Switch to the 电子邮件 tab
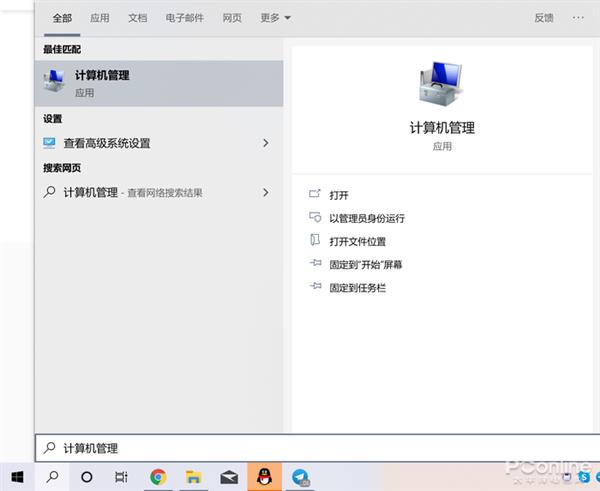The image size is (600, 491). [x=184, y=18]
